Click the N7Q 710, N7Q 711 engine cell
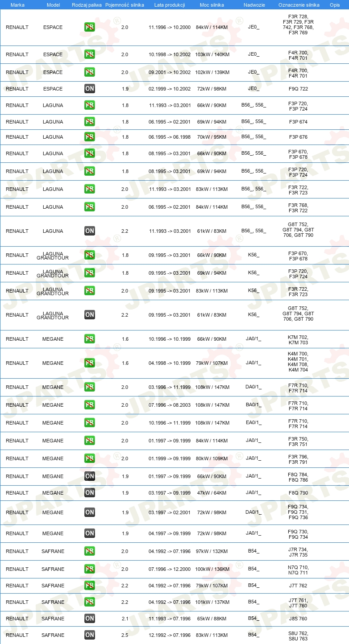This screenshot has width=349, height=644. [x=298, y=570]
